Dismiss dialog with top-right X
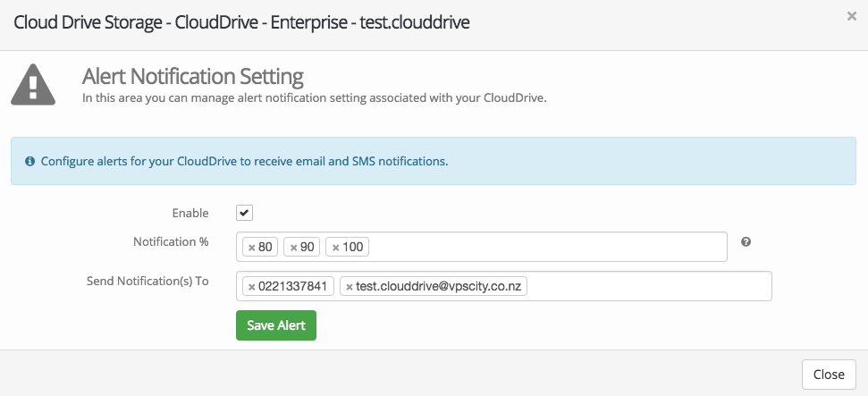The width and height of the screenshot is (868, 396). point(851,16)
